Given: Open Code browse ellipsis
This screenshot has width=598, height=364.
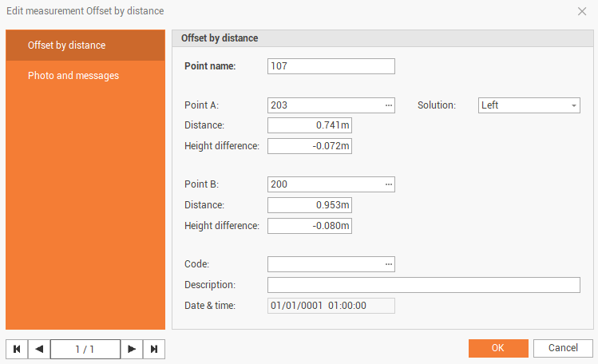Looking at the screenshot, I should click(x=389, y=264).
